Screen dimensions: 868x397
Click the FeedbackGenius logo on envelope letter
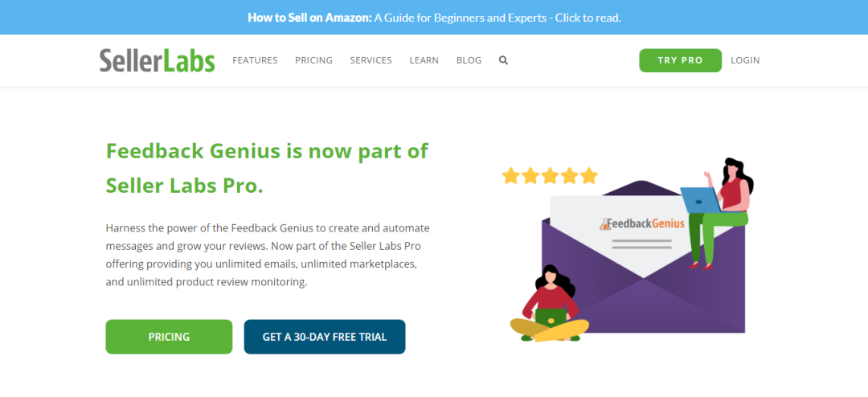(642, 223)
